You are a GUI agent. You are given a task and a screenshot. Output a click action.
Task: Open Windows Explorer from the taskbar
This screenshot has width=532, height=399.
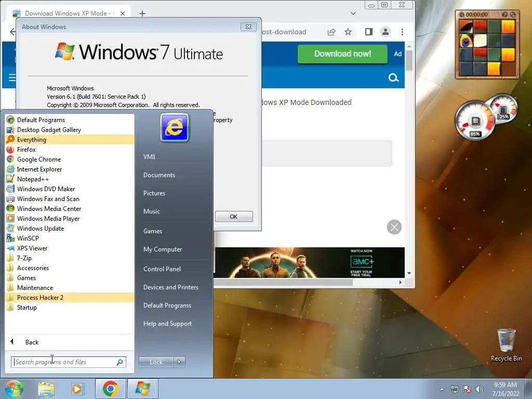tap(46, 389)
